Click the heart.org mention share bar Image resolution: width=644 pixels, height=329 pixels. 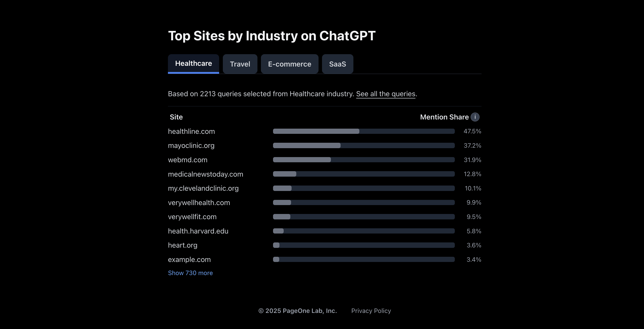pyautogui.click(x=364, y=245)
